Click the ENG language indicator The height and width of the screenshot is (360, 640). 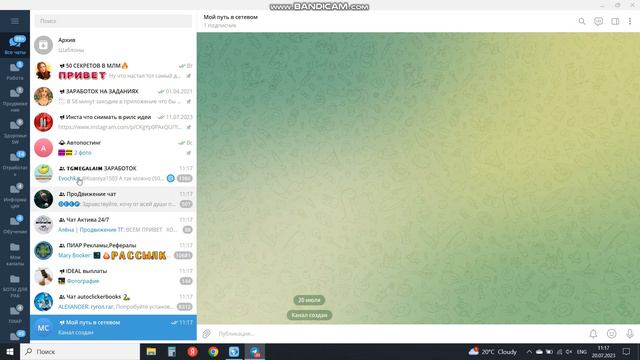pyautogui.click(x=582, y=351)
